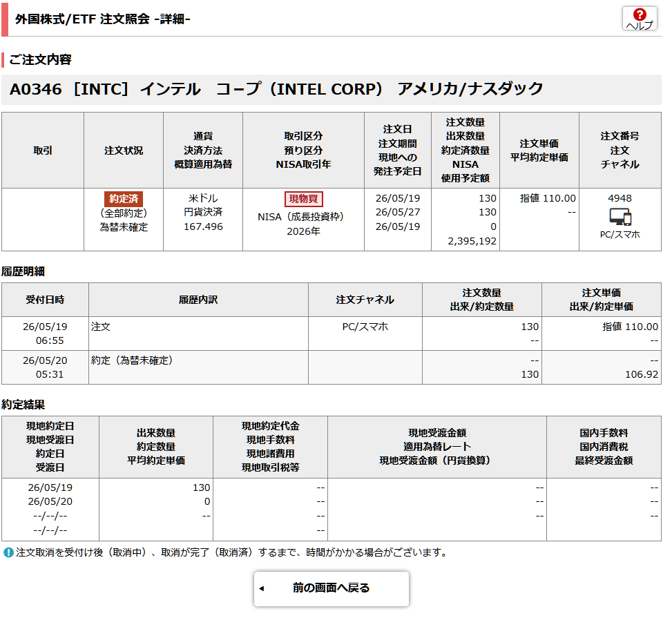Click exchange rate value 167.496
Screen dimensions: 672x618
(203, 226)
